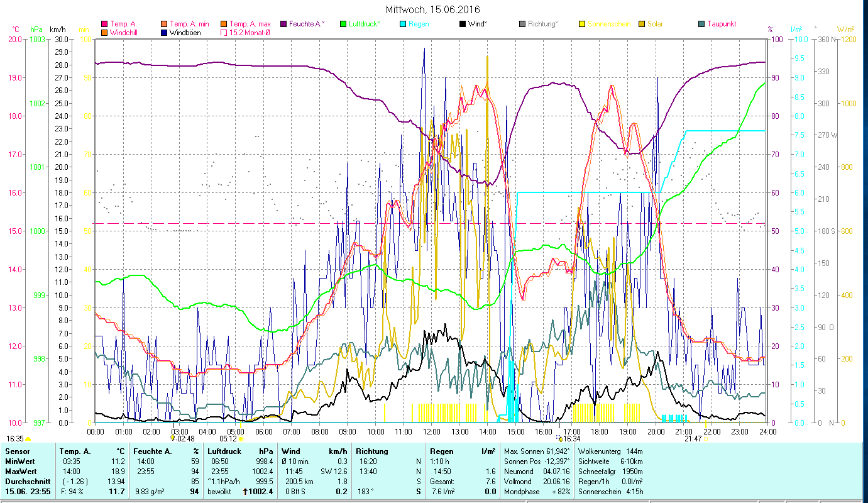The image size is (868, 503).
Task: Click the Gesamt: rain total label
Action: (442, 481)
